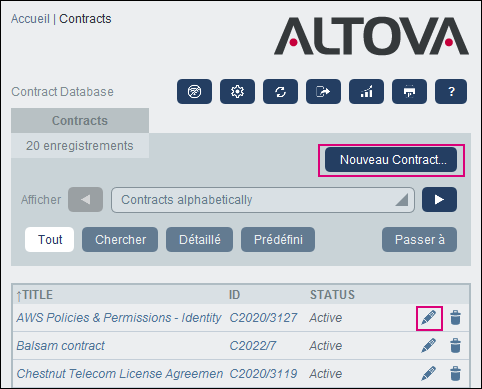Open the Contracts alphabetically dropdown
The height and width of the screenshot is (389, 482).
tap(263, 200)
